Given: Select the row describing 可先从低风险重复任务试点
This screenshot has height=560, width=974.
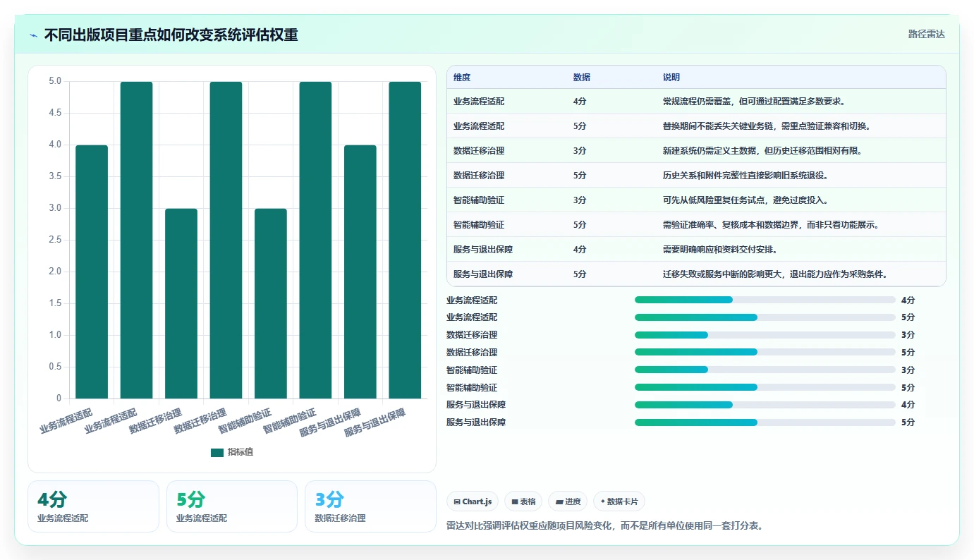Looking at the screenshot, I should click(696, 200).
